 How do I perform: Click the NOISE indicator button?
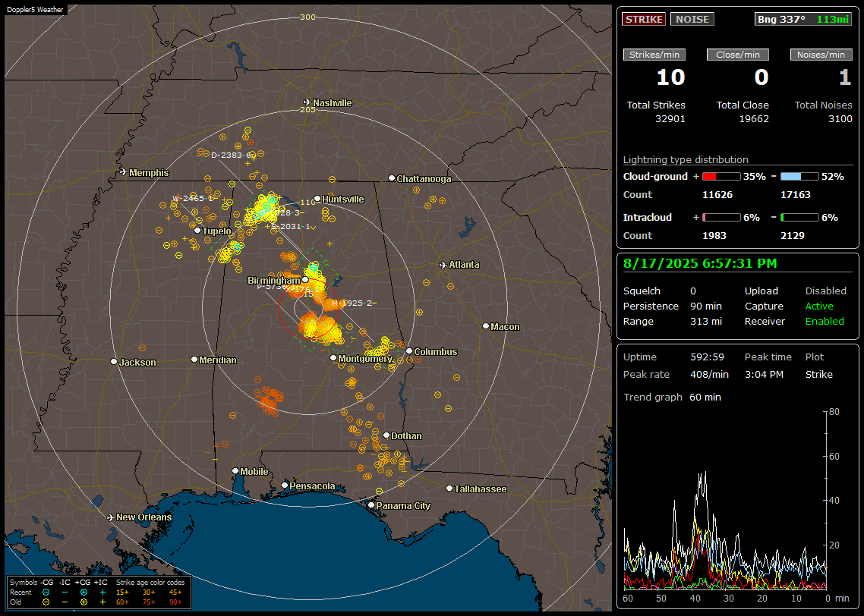692,19
